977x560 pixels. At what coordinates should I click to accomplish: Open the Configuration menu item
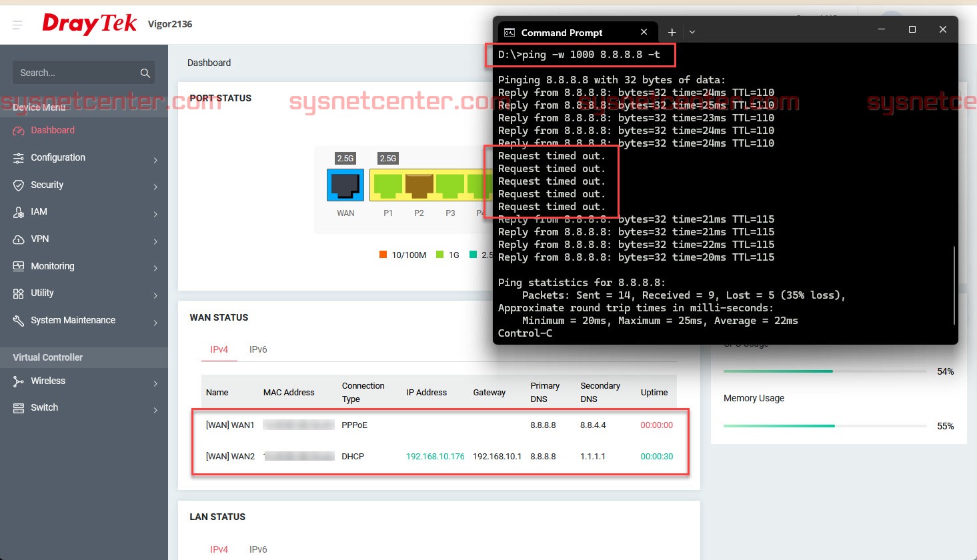[x=58, y=157]
